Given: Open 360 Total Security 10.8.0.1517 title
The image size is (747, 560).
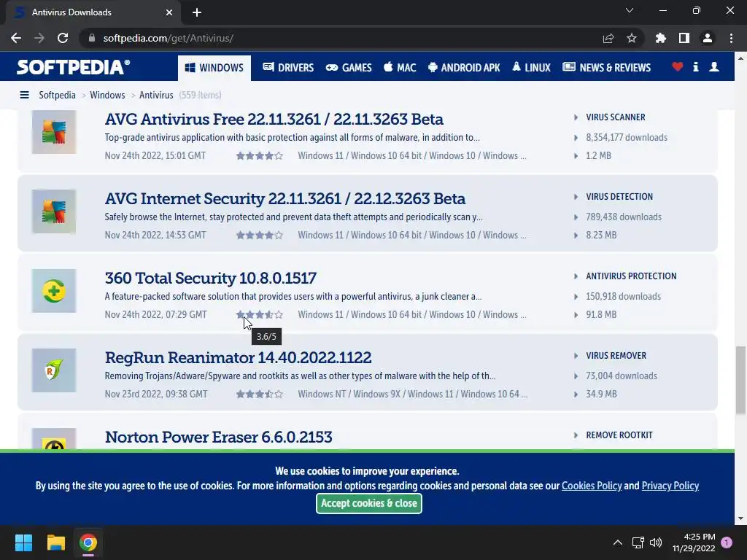Looking at the screenshot, I should coord(211,278).
